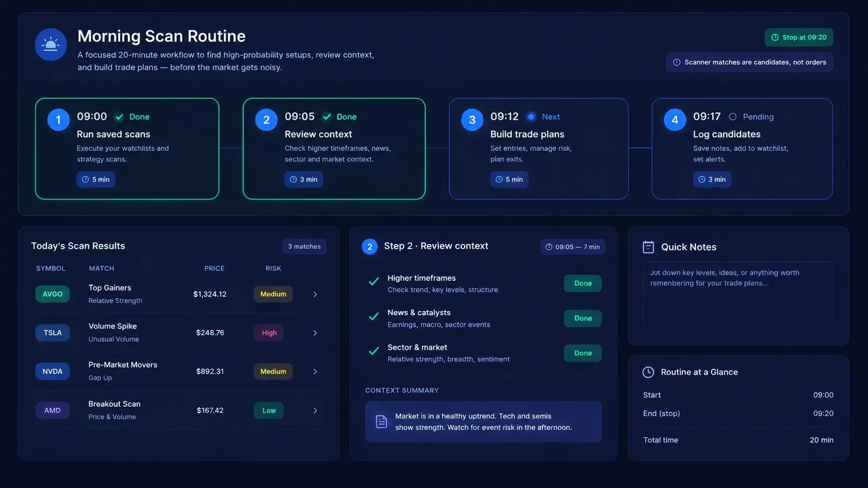
Task: Click the Quick Notes notepad icon
Action: click(x=648, y=247)
